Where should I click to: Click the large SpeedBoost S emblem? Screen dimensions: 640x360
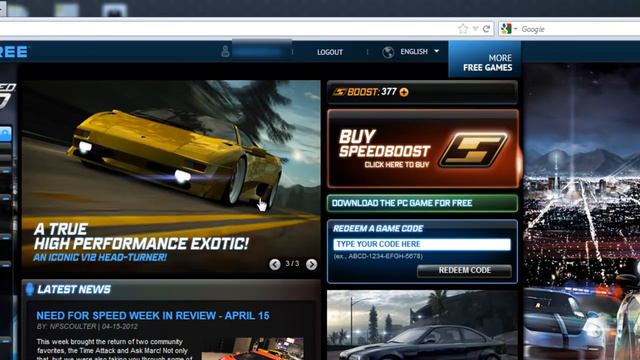pyautogui.click(x=473, y=151)
